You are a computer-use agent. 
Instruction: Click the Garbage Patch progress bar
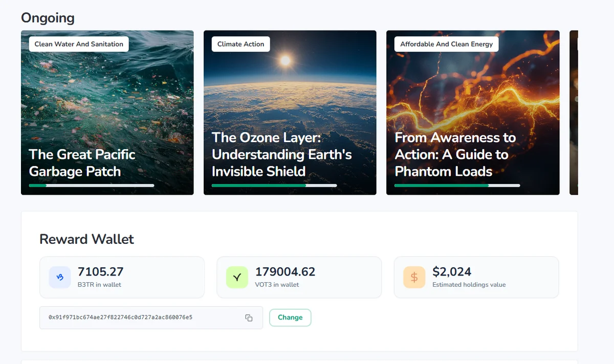tap(92, 186)
